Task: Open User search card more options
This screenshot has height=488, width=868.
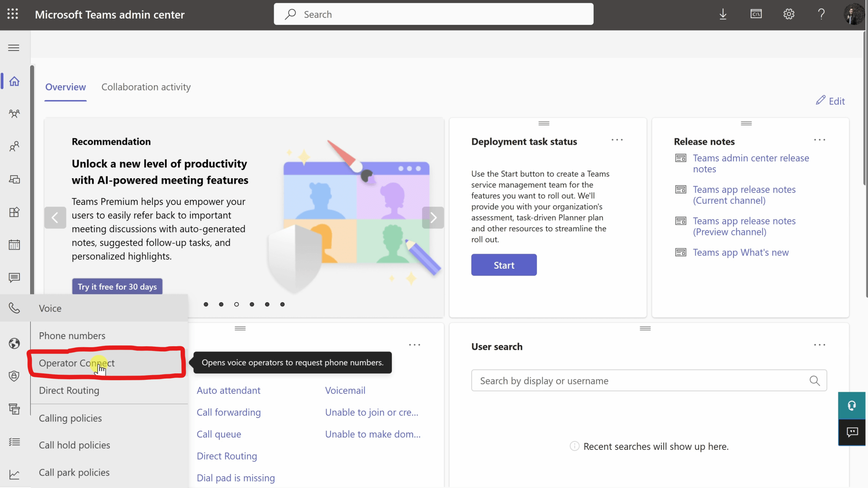Action: click(x=820, y=345)
